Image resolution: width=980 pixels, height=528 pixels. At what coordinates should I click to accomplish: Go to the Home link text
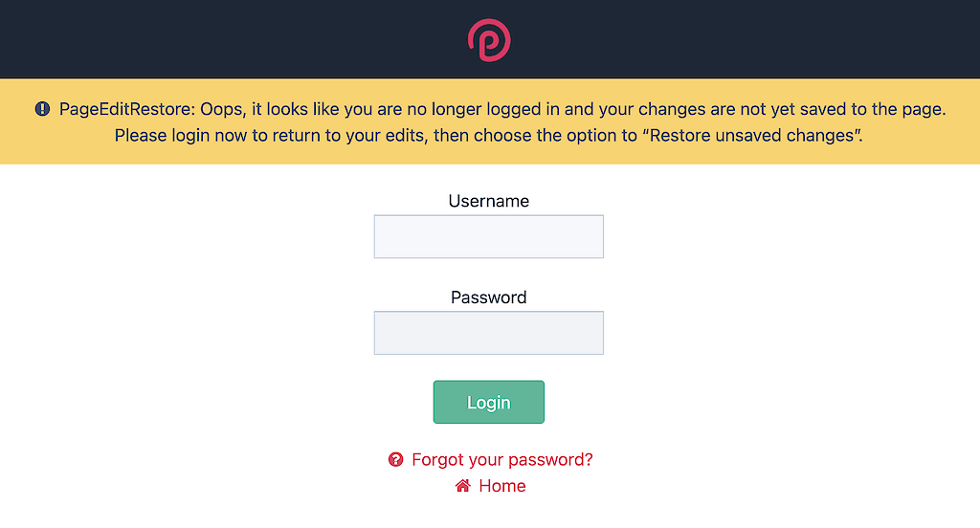pyautogui.click(x=501, y=486)
